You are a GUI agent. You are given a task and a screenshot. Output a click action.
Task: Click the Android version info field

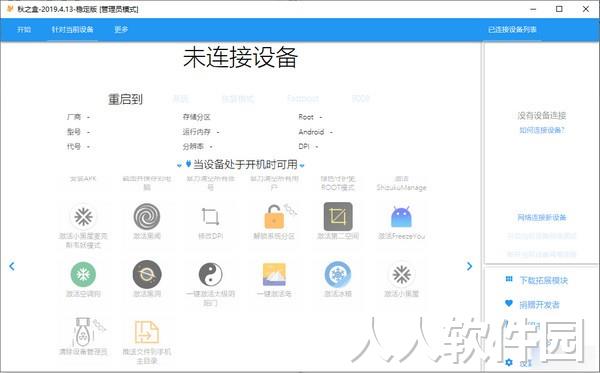pos(316,132)
